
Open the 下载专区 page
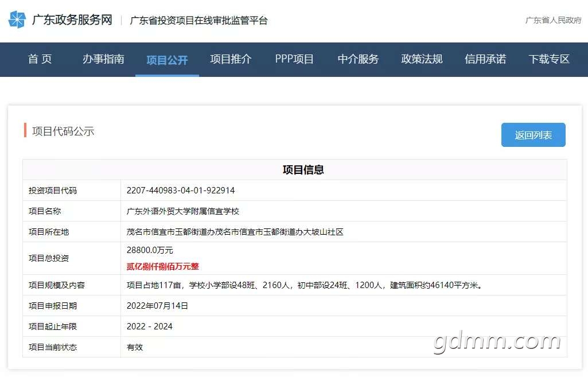click(549, 59)
